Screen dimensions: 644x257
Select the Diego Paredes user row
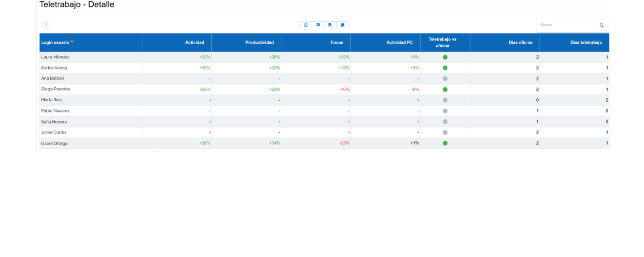[55, 89]
